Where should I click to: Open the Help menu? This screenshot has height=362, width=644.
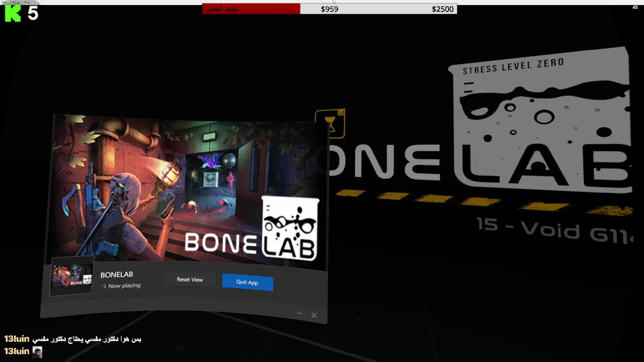tap(27, 2)
